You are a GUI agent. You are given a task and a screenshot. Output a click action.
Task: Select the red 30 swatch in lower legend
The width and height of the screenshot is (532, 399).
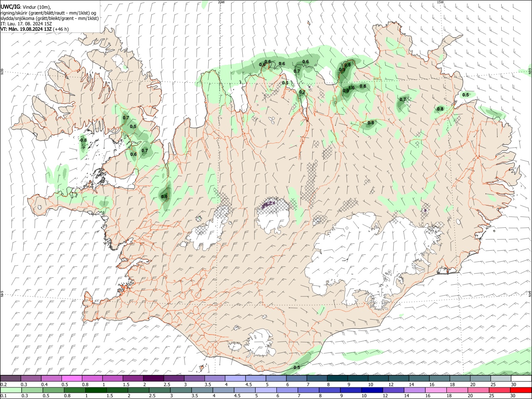pos(521,390)
